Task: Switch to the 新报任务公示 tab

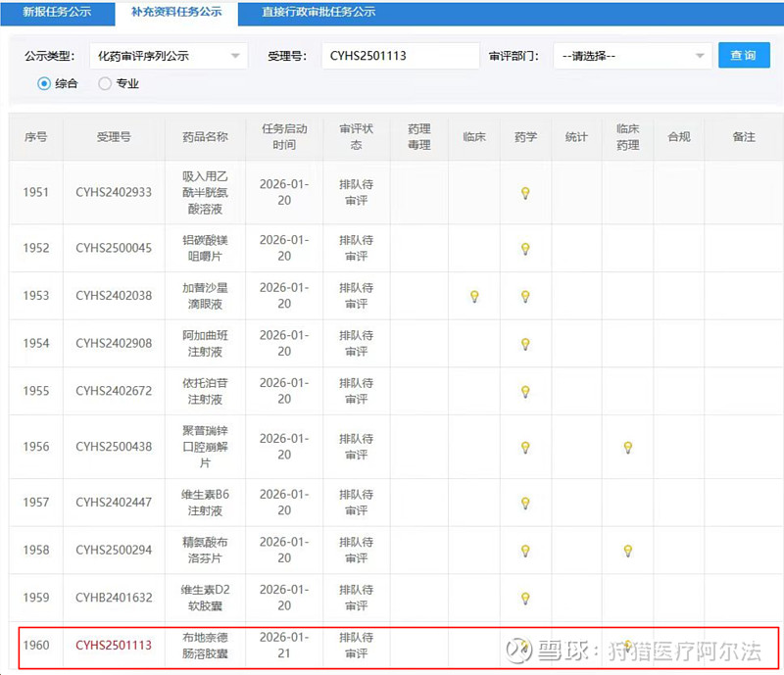Action: pyautogui.click(x=57, y=13)
